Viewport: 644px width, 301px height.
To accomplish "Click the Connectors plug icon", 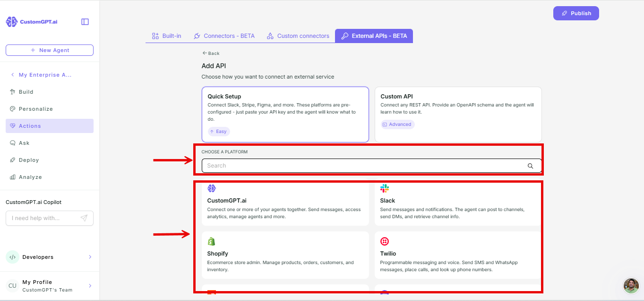I will point(197,36).
